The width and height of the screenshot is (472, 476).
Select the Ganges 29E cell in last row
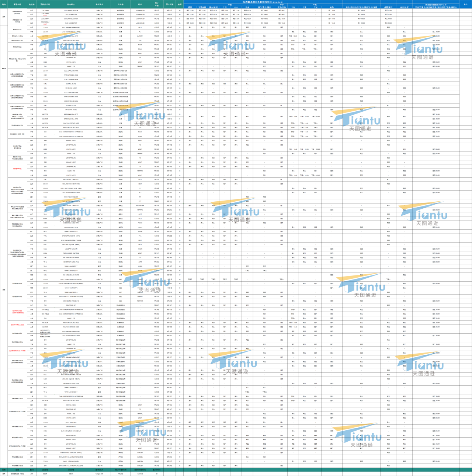(99, 474)
